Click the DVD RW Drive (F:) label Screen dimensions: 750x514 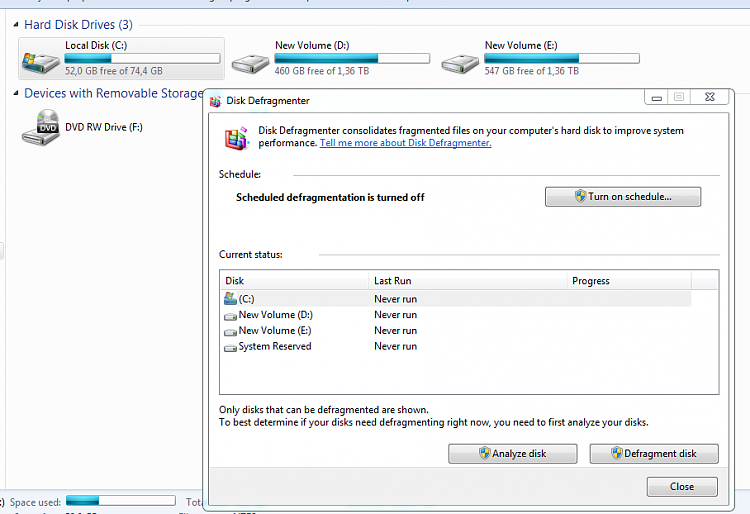104,127
